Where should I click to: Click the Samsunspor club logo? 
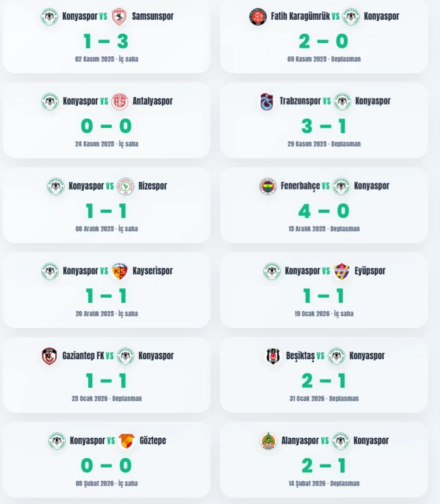point(120,17)
